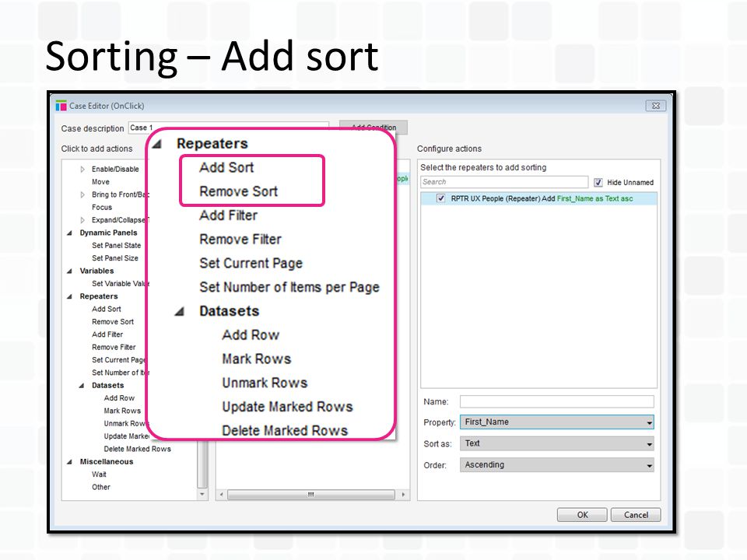Image resolution: width=747 pixels, height=560 pixels.
Task: Click the Axure icon in the title bar
Action: click(x=61, y=106)
